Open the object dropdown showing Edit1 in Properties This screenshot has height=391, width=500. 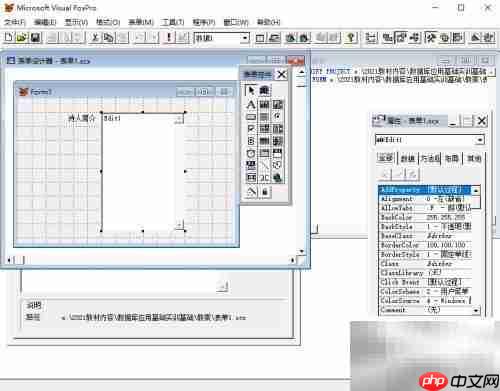click(x=479, y=140)
